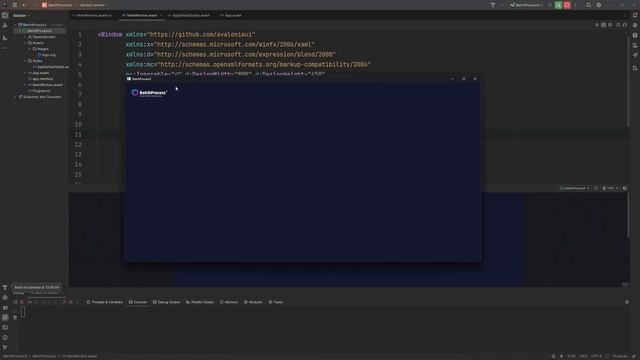Open the Parallel Stacks tab
This screenshot has height=360, width=640.
point(200,302)
